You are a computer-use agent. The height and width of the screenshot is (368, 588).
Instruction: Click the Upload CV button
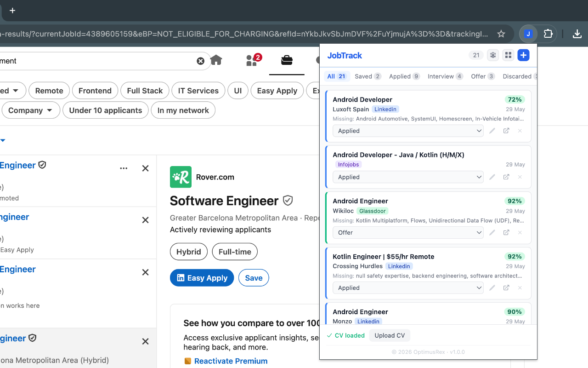click(390, 335)
